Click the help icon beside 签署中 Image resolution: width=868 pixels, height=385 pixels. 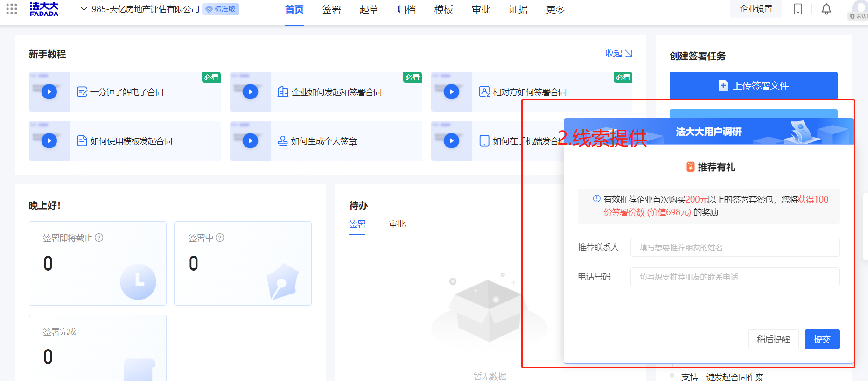pyautogui.click(x=220, y=238)
